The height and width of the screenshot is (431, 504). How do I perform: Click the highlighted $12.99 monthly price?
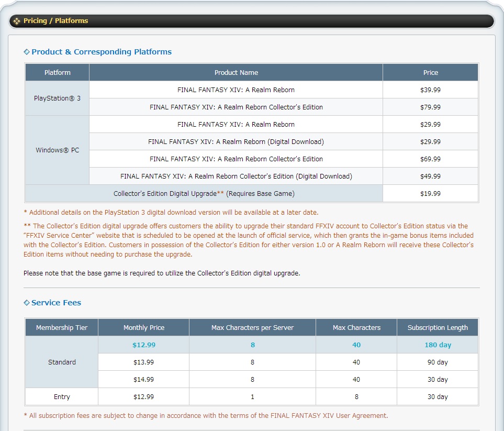144,345
